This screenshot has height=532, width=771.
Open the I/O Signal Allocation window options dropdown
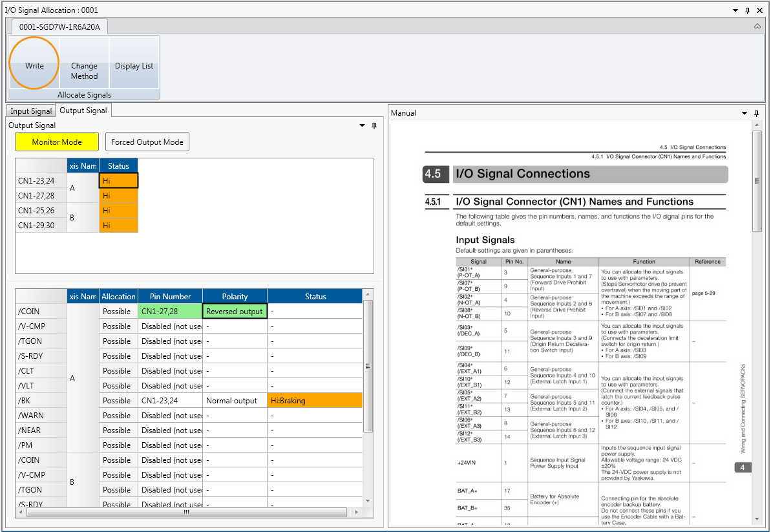tap(735, 10)
